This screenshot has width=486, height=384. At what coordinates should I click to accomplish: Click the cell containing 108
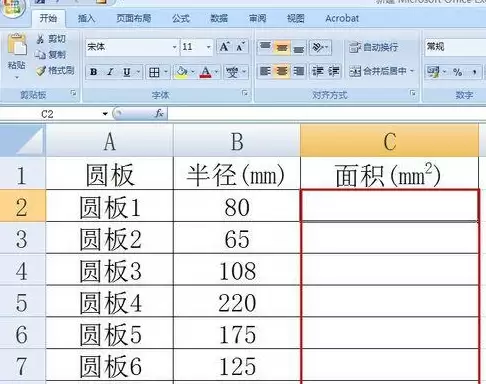[x=237, y=270]
